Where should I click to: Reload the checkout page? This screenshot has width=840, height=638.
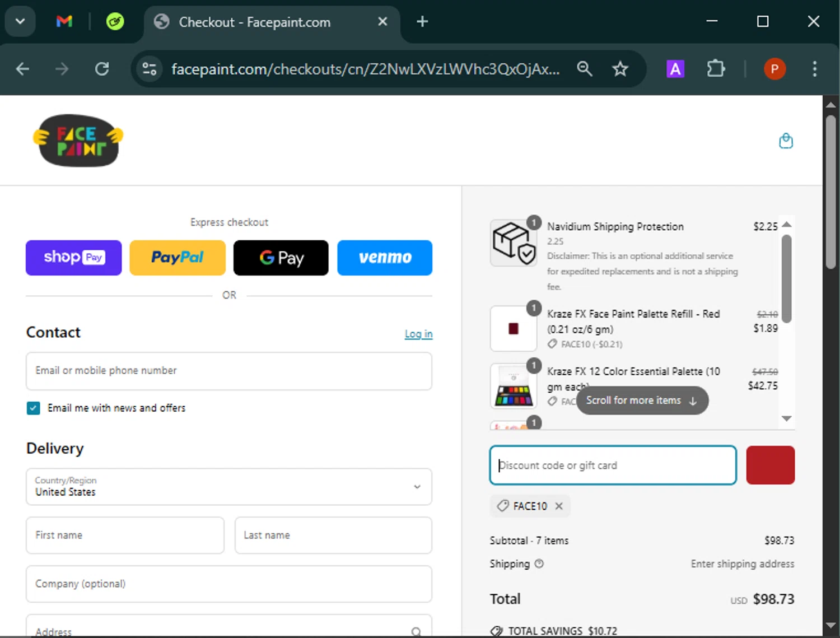click(102, 69)
